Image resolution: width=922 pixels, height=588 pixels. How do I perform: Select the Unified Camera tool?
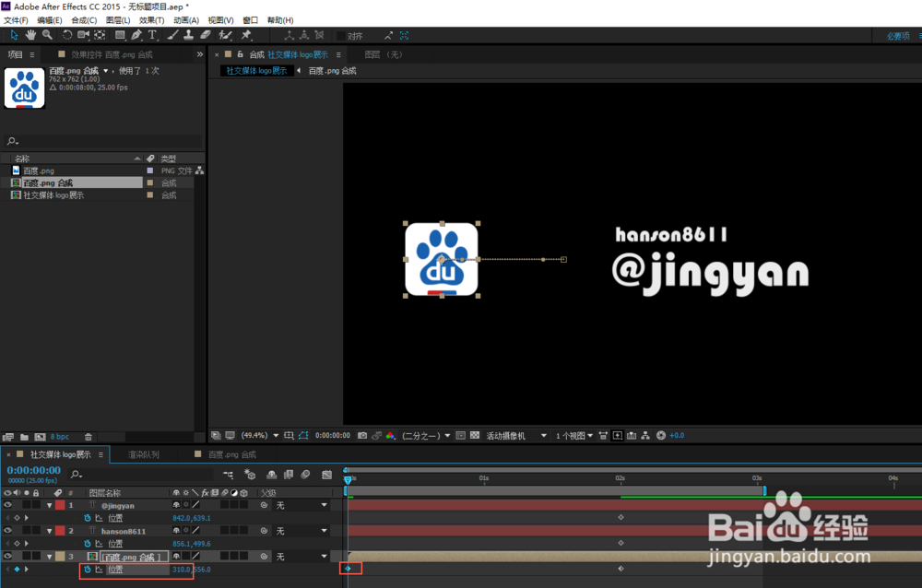(x=84, y=35)
